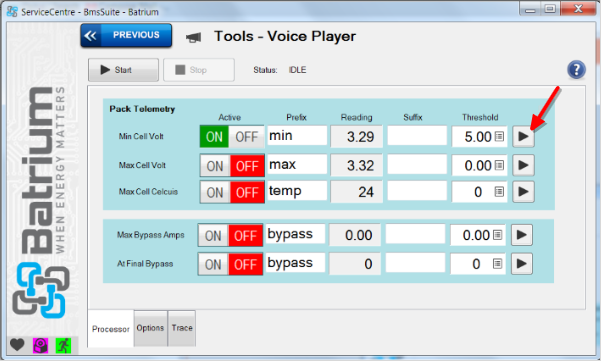Toggle At Final Bypass active switch
This screenshot has width=601, height=361.
click(x=230, y=264)
